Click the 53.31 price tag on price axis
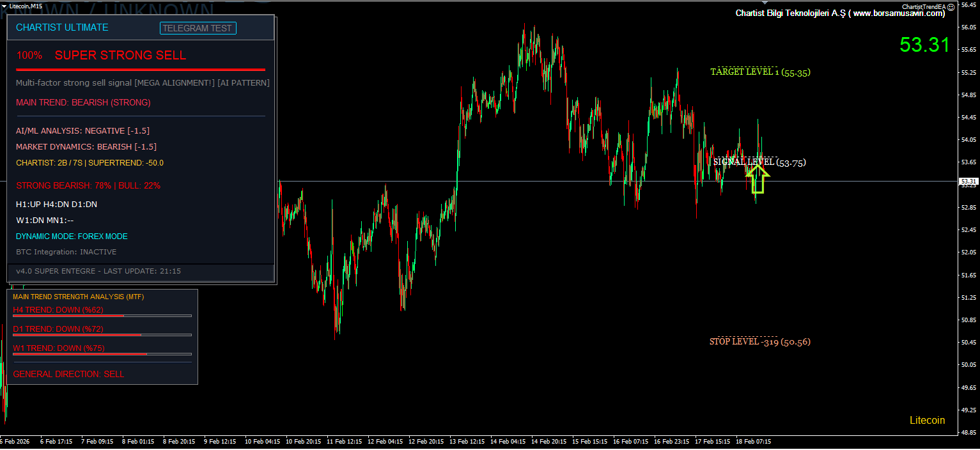980x450 pixels. [x=968, y=182]
